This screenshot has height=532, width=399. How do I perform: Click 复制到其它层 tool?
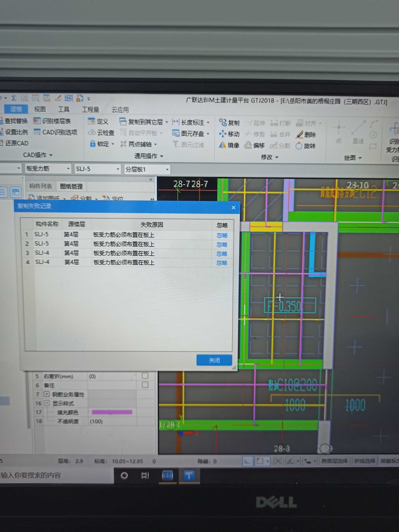(x=143, y=122)
